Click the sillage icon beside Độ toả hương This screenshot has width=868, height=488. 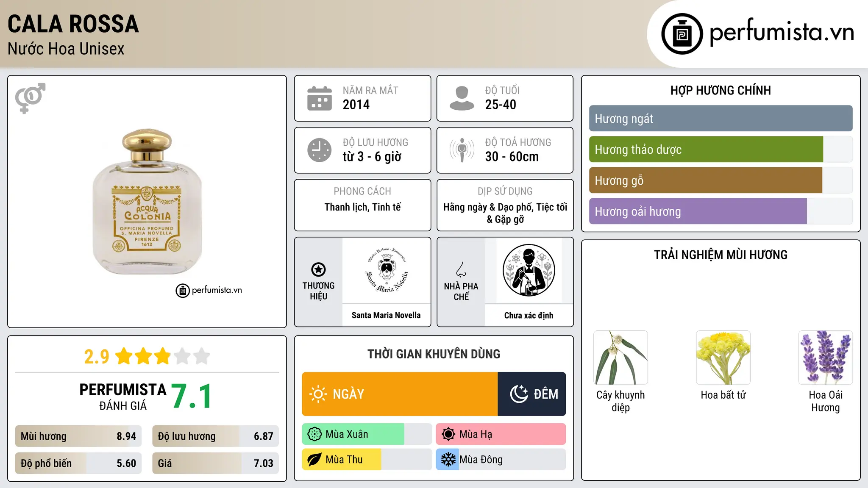coord(462,150)
